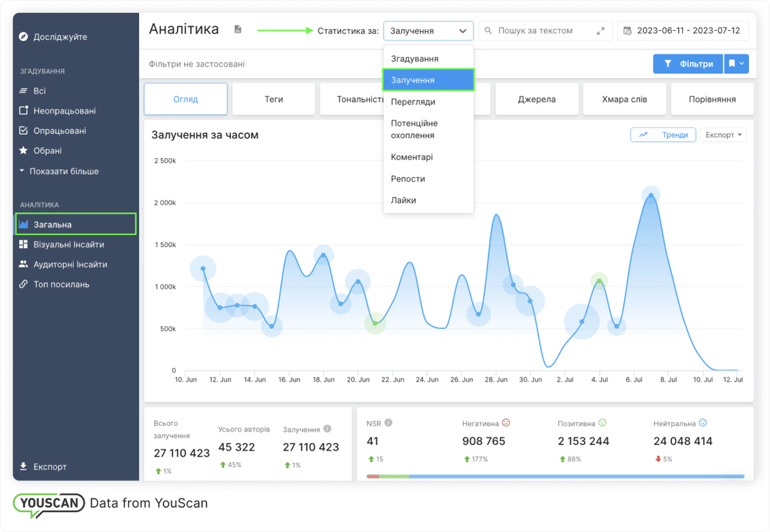Click the sentiment distribution bar's blue segment
This screenshot has width=770, height=532.
pos(575,476)
